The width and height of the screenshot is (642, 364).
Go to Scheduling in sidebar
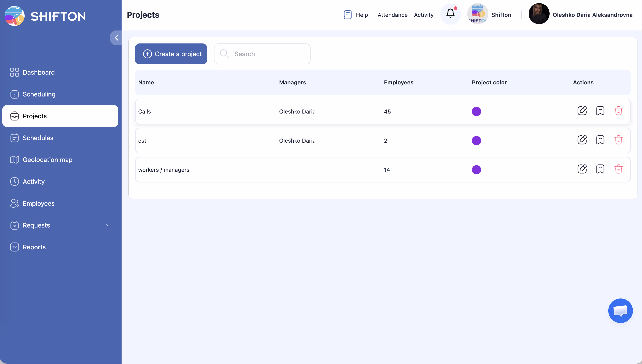(39, 94)
